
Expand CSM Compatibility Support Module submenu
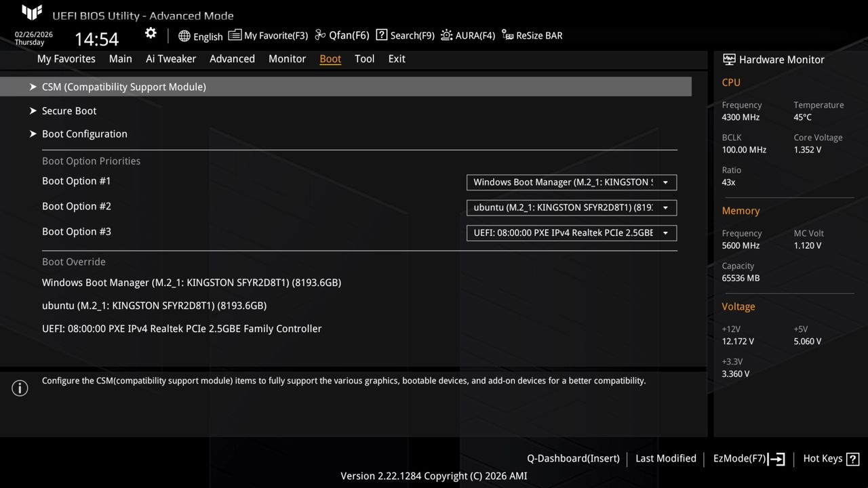124,87
